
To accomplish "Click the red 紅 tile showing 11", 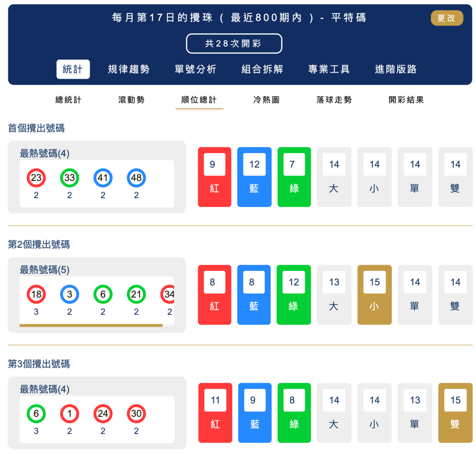I will (x=214, y=413).
